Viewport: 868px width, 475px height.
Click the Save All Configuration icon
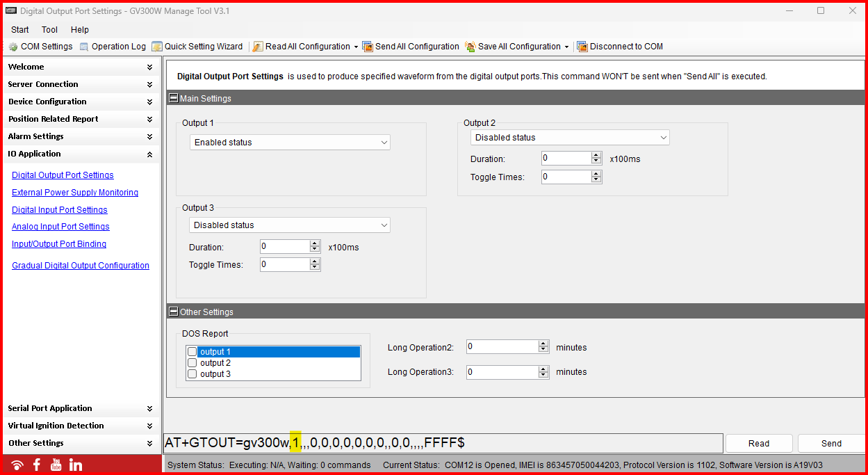(470, 47)
